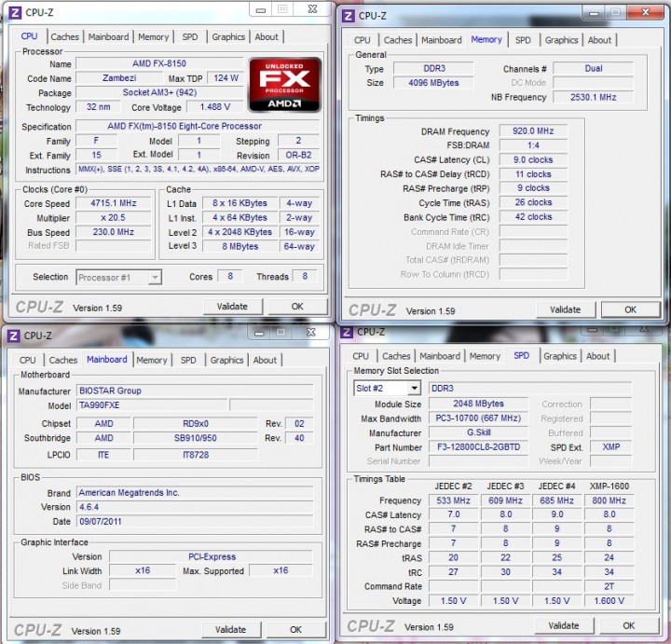
Task: Minimize the CPU tab window
Action: tap(261, 9)
